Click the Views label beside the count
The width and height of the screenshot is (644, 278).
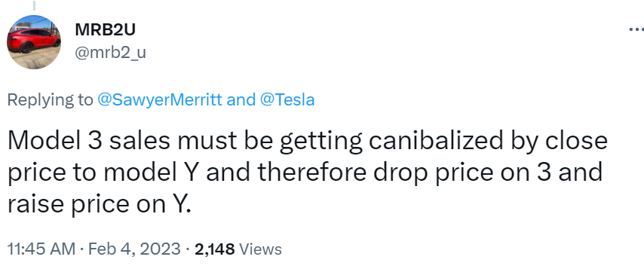[x=260, y=249]
